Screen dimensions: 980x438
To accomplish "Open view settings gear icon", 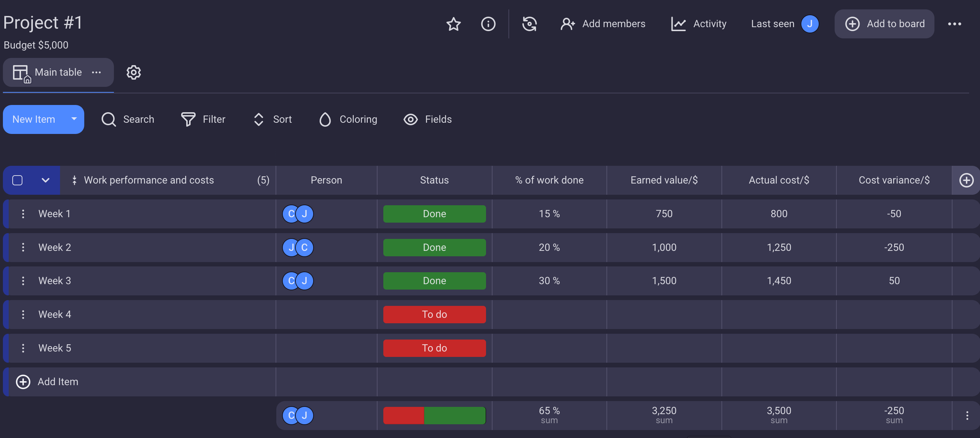I will [x=133, y=72].
